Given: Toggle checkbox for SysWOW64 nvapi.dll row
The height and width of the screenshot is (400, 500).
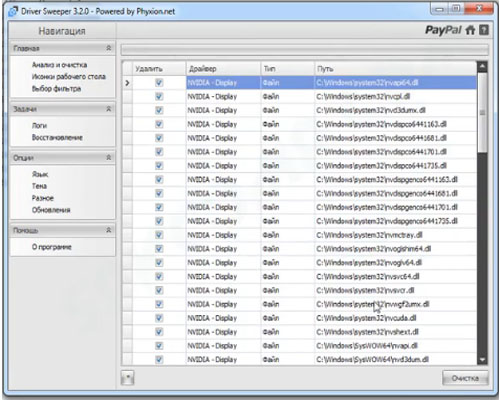Looking at the screenshot, I should click(x=159, y=346).
